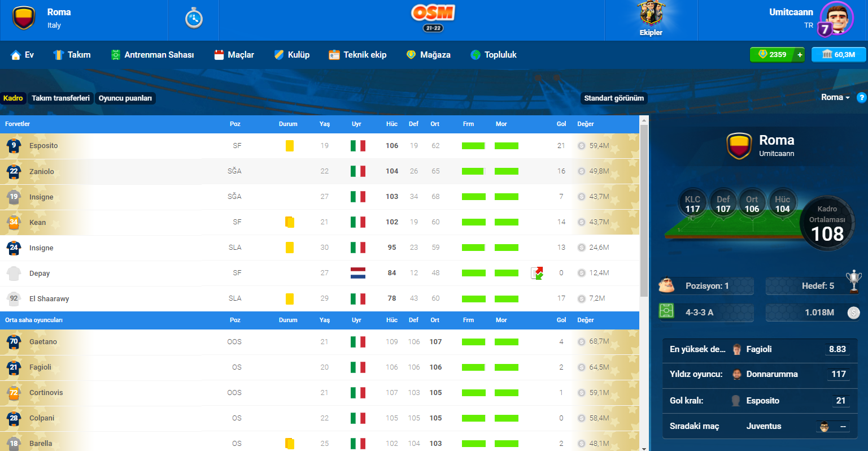Go to Ev home menu

point(23,55)
